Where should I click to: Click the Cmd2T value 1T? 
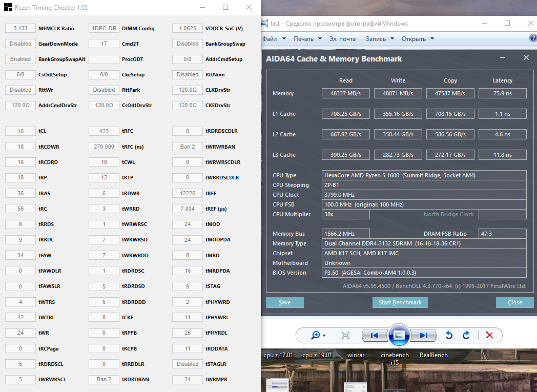[x=104, y=44]
